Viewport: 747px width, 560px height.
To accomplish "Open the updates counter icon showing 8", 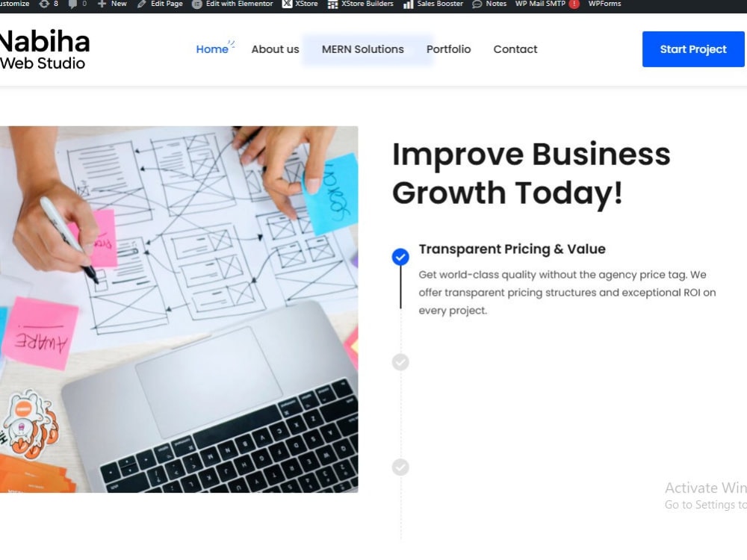I will pyautogui.click(x=44, y=4).
